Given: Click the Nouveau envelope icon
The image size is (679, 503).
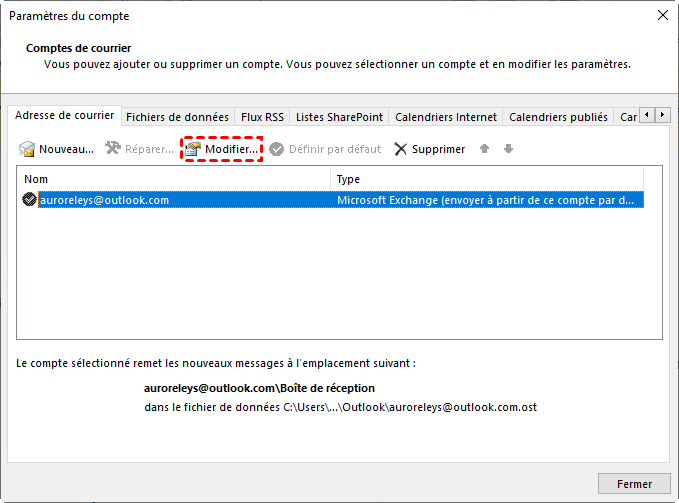Looking at the screenshot, I should tap(27, 149).
